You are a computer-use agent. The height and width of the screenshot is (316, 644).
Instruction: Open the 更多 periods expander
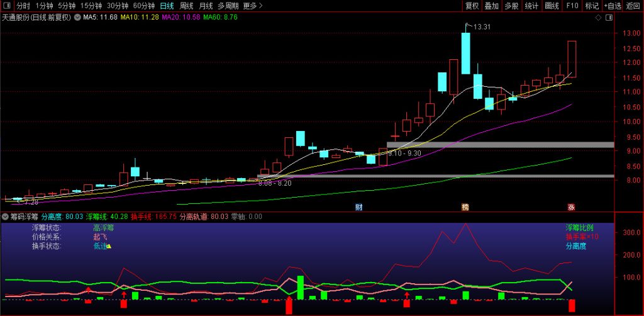(252, 6)
